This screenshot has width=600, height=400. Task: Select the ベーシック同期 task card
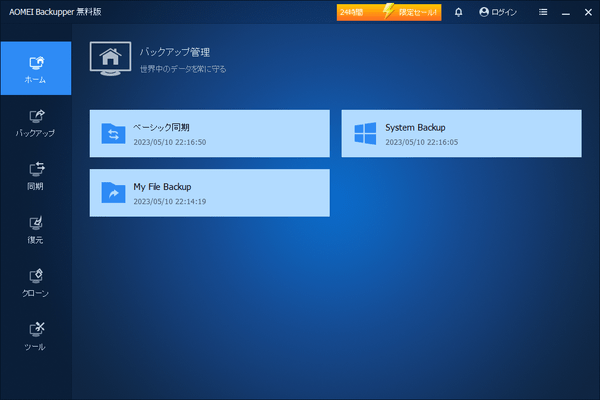pos(210,134)
